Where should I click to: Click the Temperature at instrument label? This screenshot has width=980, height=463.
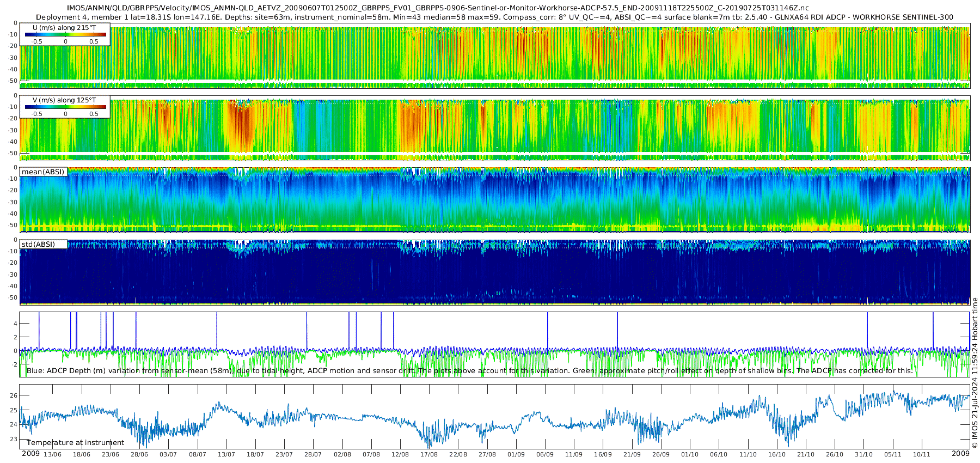click(x=75, y=442)
